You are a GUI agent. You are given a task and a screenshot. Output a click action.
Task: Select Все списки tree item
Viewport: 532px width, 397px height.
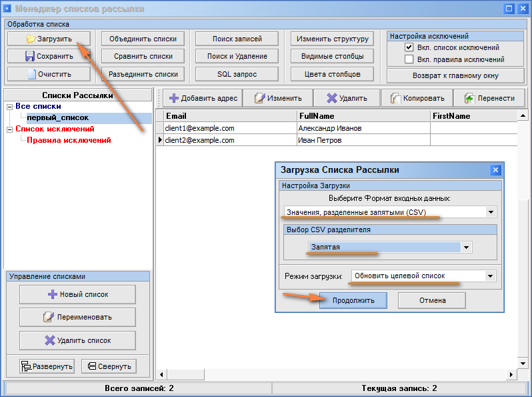coord(39,106)
